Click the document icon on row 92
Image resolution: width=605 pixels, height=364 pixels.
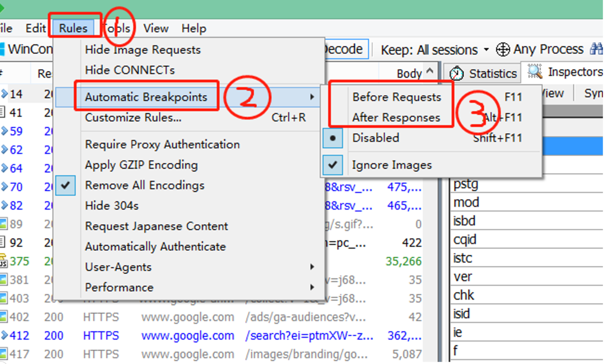pos(2,243)
